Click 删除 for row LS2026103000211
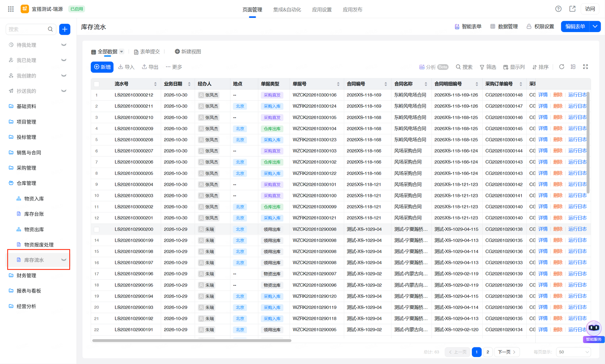605x364 pixels. (x=558, y=106)
